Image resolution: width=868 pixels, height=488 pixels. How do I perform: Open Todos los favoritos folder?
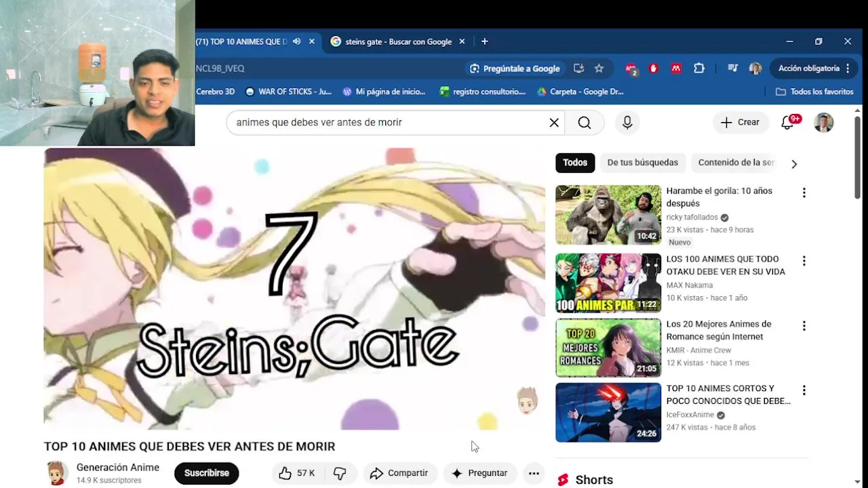(814, 91)
